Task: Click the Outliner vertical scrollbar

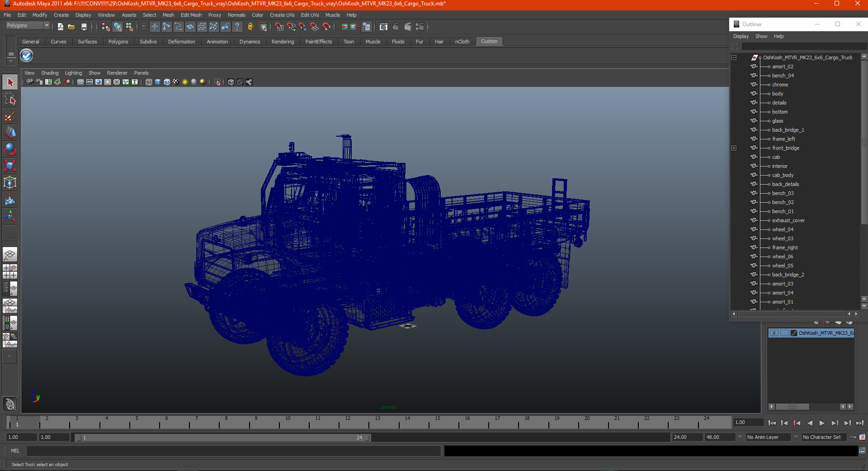Action: point(864,142)
